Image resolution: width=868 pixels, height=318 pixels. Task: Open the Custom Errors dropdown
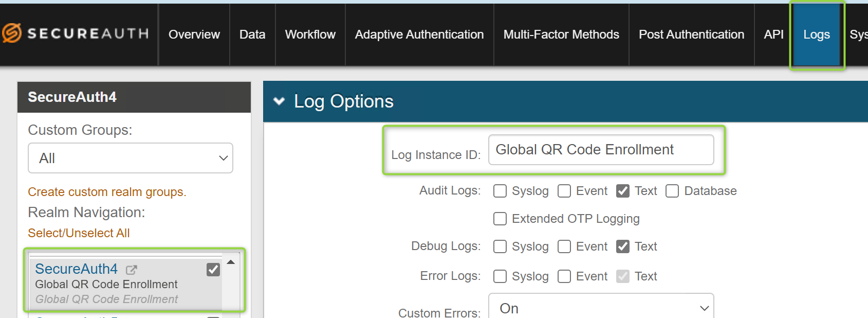coord(601,307)
